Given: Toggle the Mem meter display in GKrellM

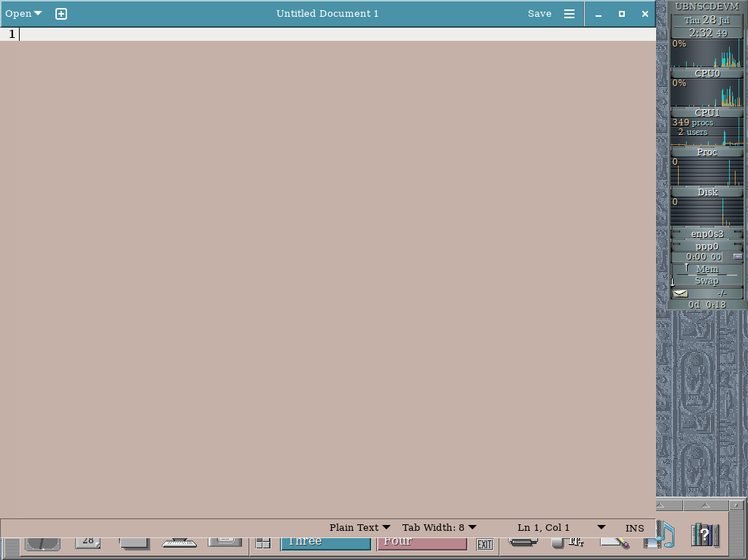Looking at the screenshot, I should tap(706, 268).
